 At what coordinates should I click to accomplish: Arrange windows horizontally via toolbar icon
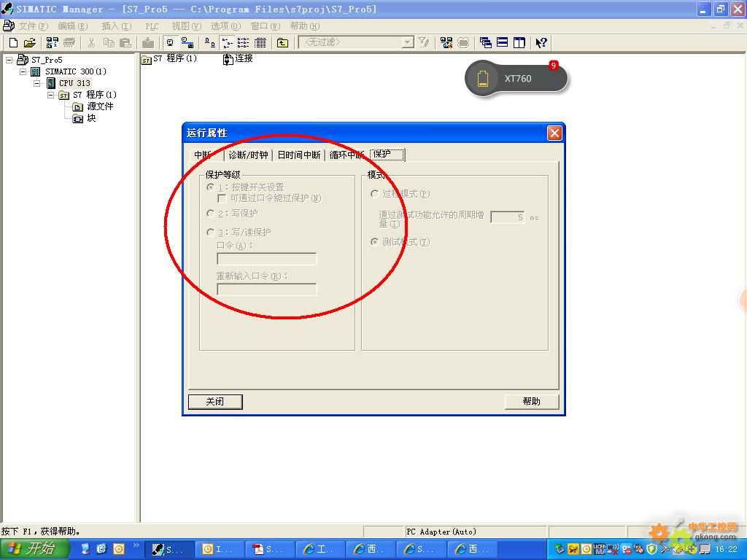pos(502,43)
